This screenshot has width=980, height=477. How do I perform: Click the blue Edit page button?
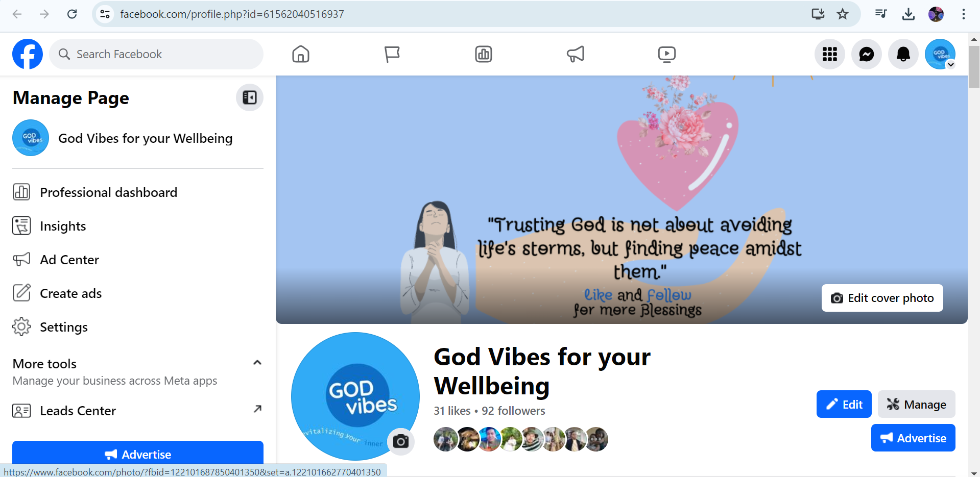pos(844,404)
